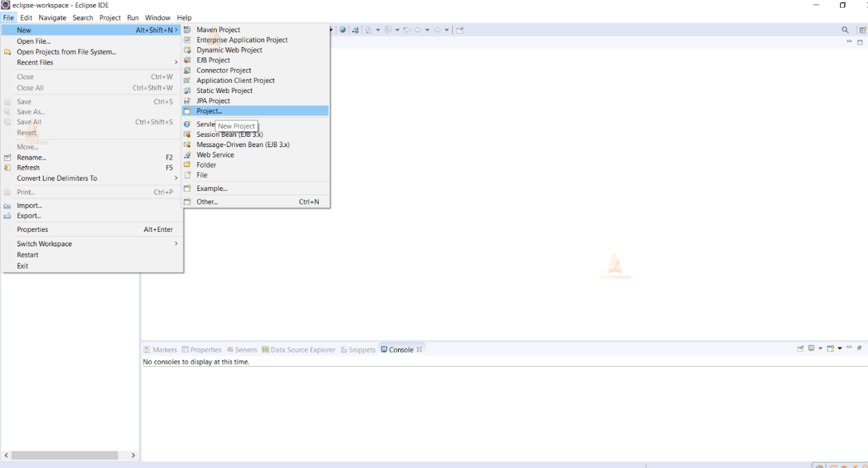Screen dimensions: 868x468
Task: Select Example... in New submenu
Action: [x=255, y=188]
